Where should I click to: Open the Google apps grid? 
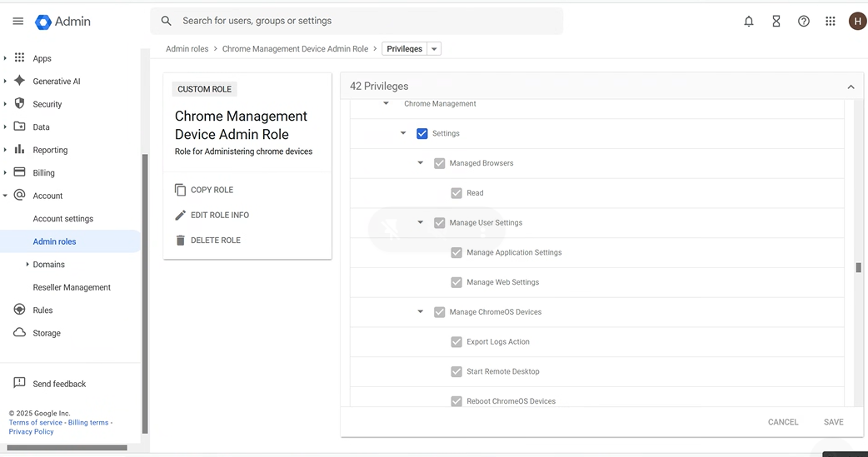pos(830,22)
